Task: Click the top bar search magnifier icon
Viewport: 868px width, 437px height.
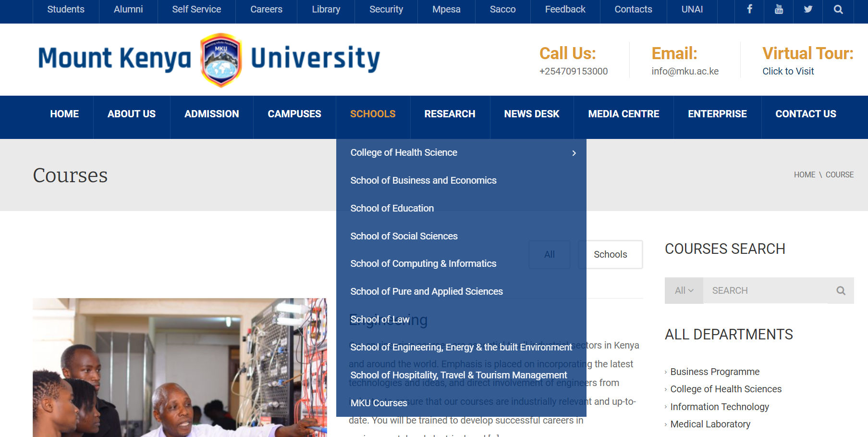Action: tap(838, 9)
